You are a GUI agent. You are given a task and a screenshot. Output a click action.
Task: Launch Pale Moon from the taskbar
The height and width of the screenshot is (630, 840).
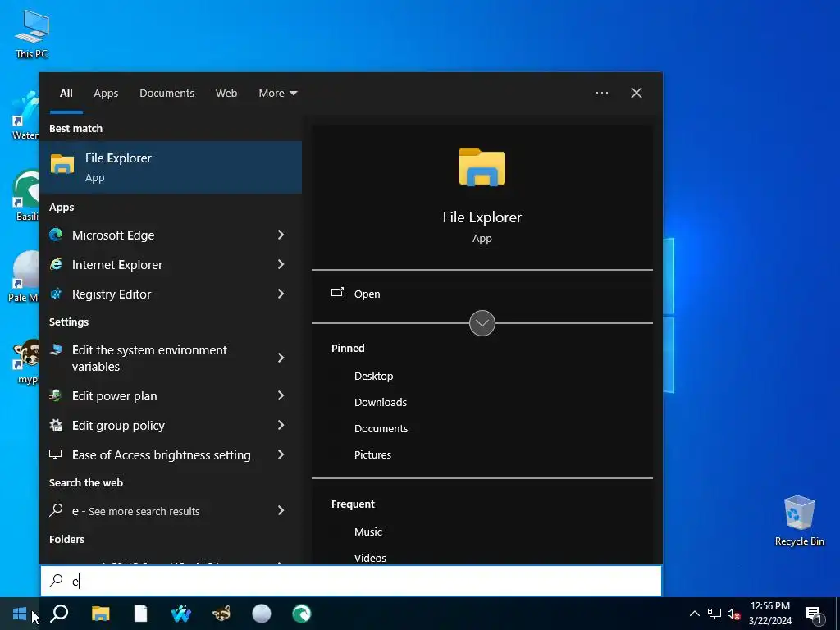[x=262, y=614]
